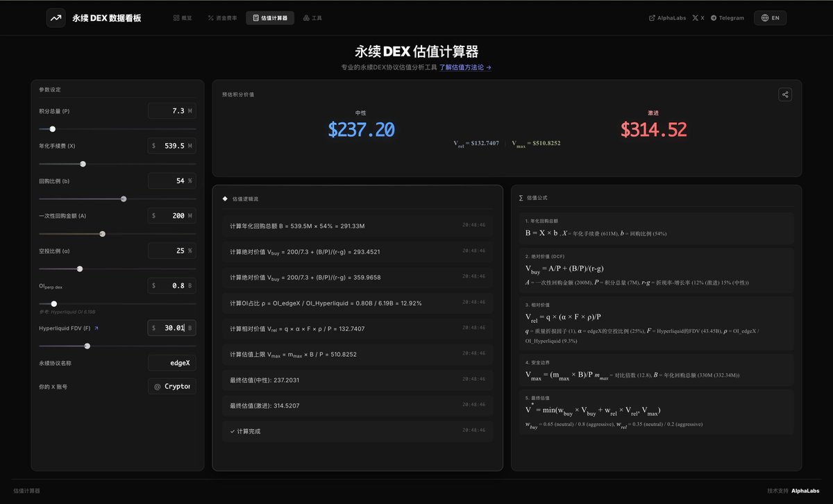This screenshot has height=504, width=833.
Task: Click formula 1 年化回购总额 card
Action: pyautogui.click(x=656, y=228)
